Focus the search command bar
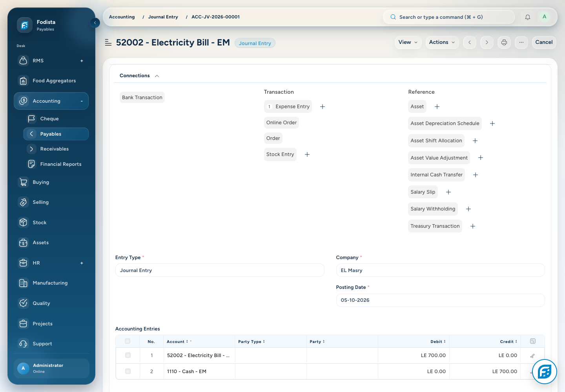565x392 pixels. coord(448,17)
